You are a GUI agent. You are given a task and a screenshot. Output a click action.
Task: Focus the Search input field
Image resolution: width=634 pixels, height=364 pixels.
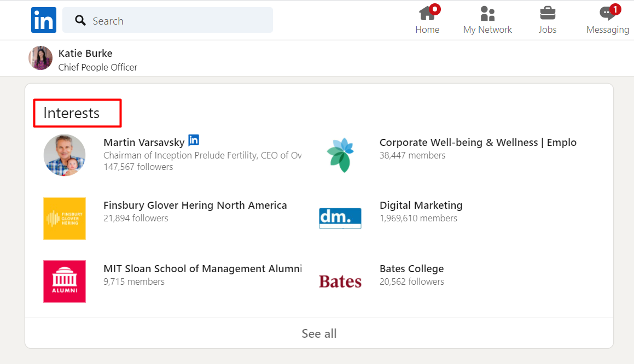click(x=167, y=20)
